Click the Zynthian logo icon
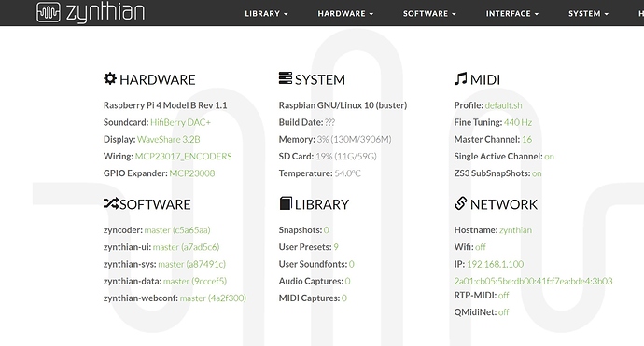Image resolution: width=644 pixels, height=346 pixels. (x=48, y=11)
